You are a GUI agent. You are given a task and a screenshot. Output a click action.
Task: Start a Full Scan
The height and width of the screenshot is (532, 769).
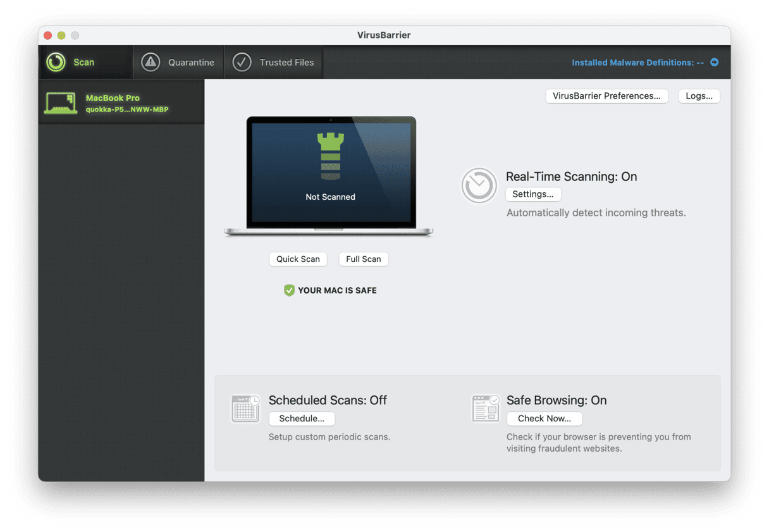click(x=363, y=259)
